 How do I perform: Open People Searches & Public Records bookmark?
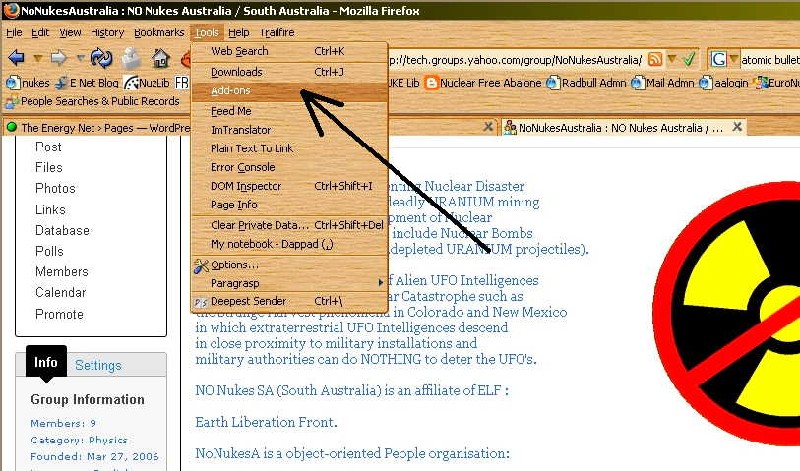pos(92,102)
